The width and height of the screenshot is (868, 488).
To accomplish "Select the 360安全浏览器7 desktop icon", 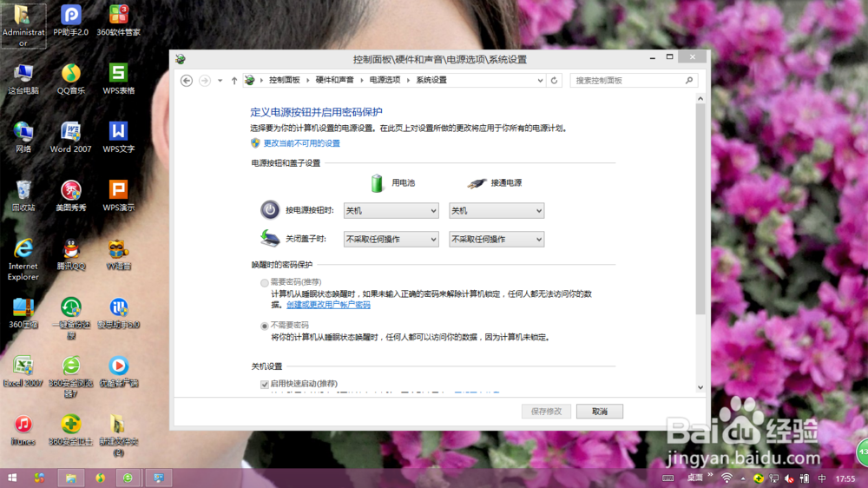I will tap(71, 377).
